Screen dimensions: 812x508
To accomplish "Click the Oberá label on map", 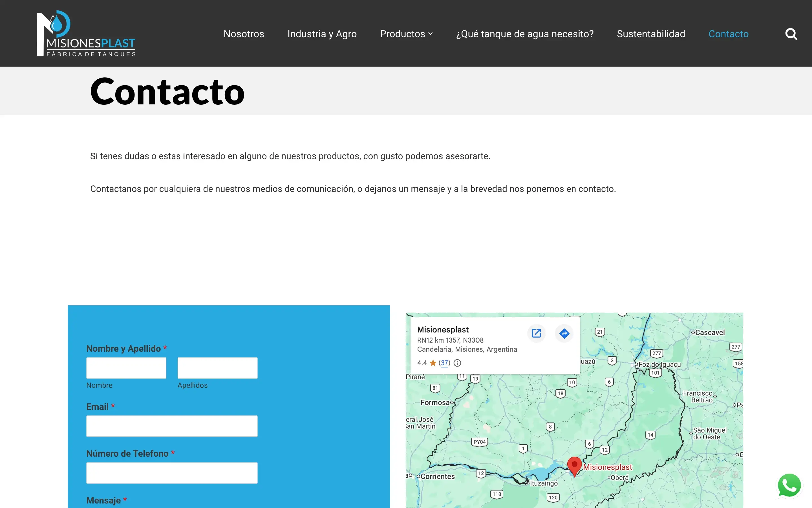I will click(x=619, y=478).
